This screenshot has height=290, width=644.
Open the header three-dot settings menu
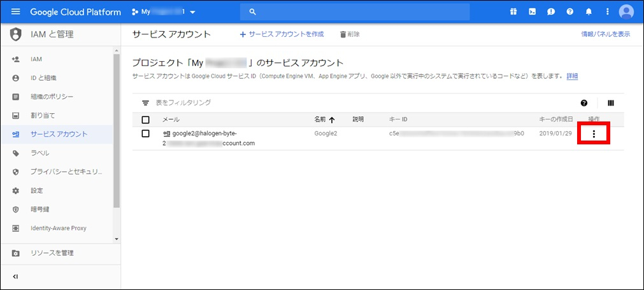pos(608,12)
